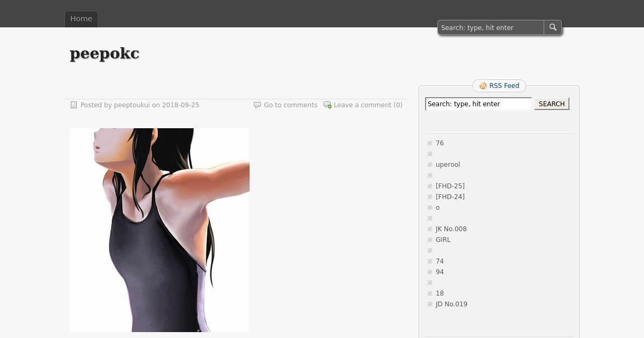Open sidebar link o

tap(437, 208)
